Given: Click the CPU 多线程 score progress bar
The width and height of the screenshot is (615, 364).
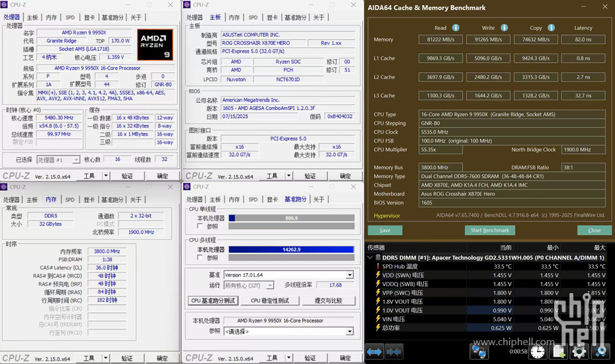Looking at the screenshot, I should 291,249.
